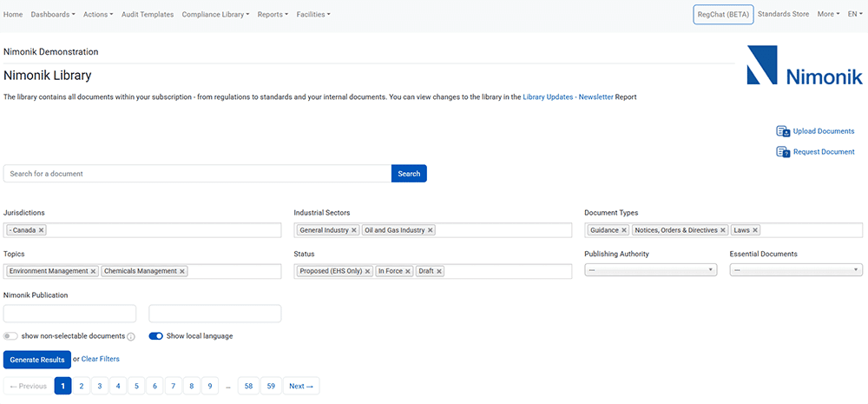The height and width of the screenshot is (404, 868).
Task: Expand the Reports menu
Action: tap(273, 15)
